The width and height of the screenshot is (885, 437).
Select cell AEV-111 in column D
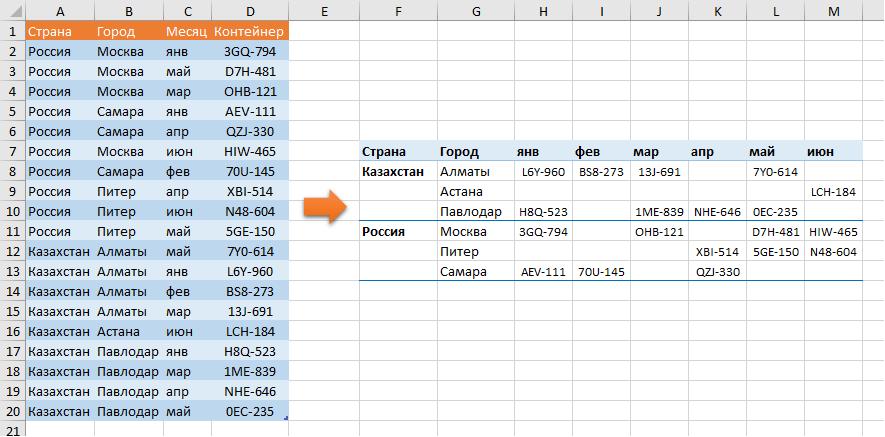250,112
